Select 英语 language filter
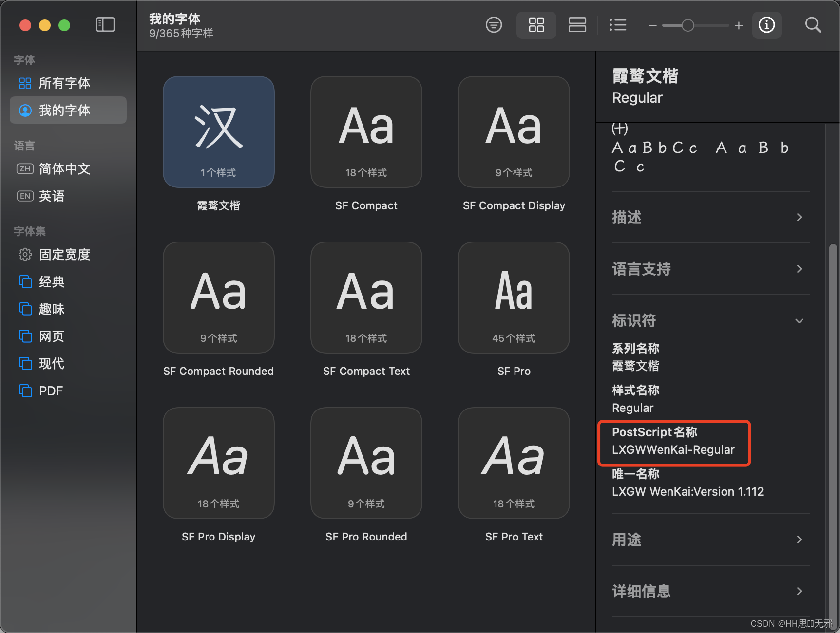Screen dimensions: 840x633 68,196
